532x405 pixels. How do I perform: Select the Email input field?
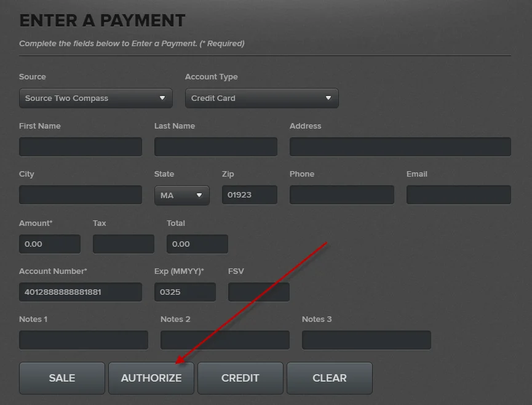[x=458, y=195]
